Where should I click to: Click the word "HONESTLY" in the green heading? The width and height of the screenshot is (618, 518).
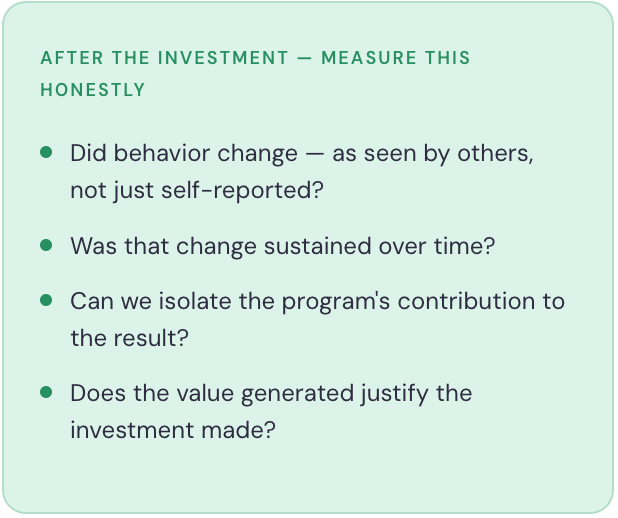click(x=93, y=90)
